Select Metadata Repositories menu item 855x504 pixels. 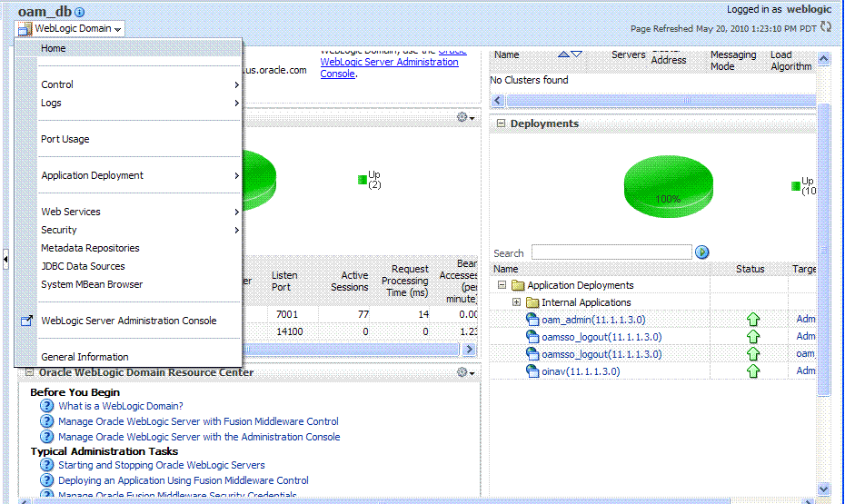(x=139, y=248)
